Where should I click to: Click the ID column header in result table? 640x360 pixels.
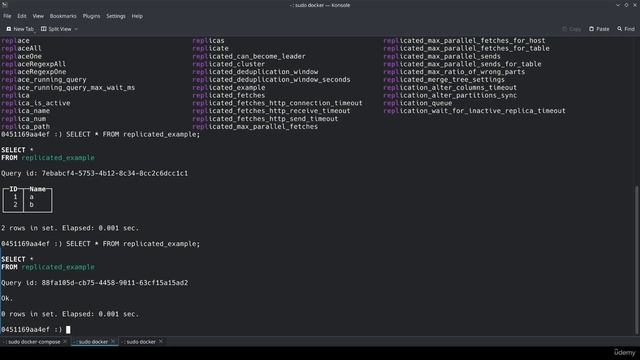click(13, 189)
